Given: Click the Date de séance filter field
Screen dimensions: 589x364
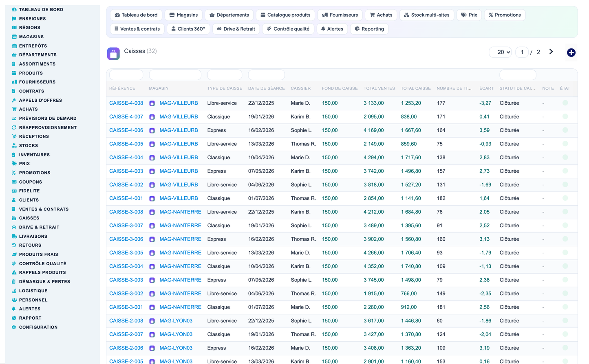Looking at the screenshot, I should coord(267,75).
